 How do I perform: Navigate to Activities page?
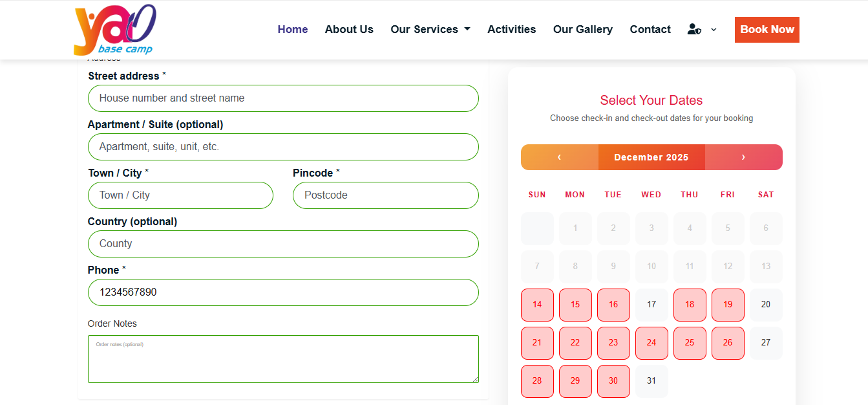(511, 29)
